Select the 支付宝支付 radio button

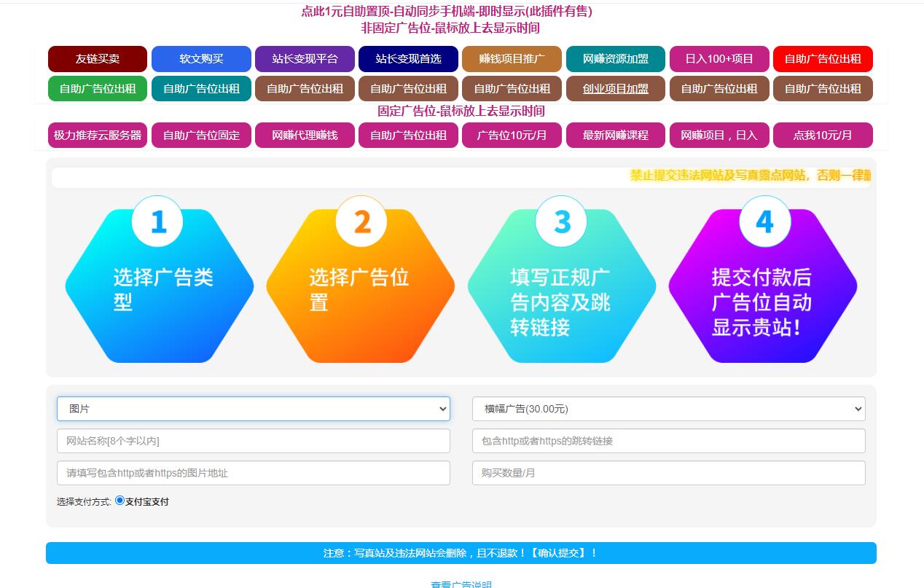[x=120, y=501]
